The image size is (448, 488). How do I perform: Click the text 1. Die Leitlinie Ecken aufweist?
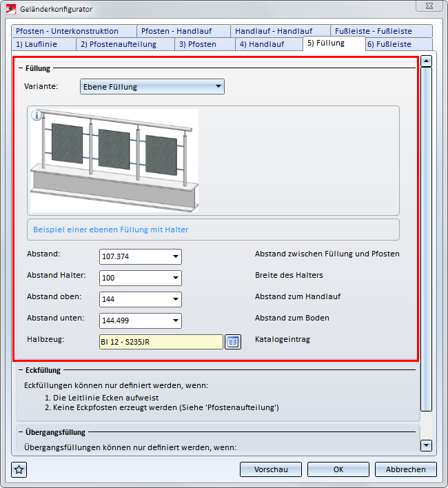pos(102,398)
